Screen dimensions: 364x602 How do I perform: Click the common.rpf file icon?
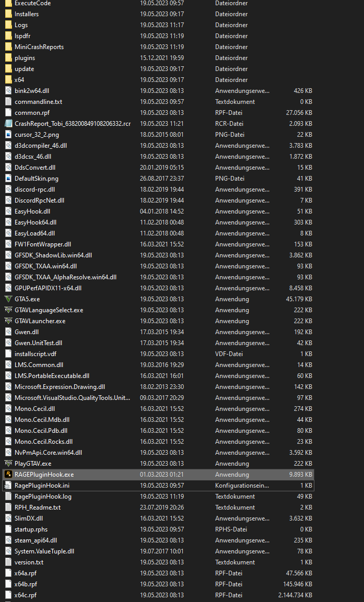tap(8, 113)
